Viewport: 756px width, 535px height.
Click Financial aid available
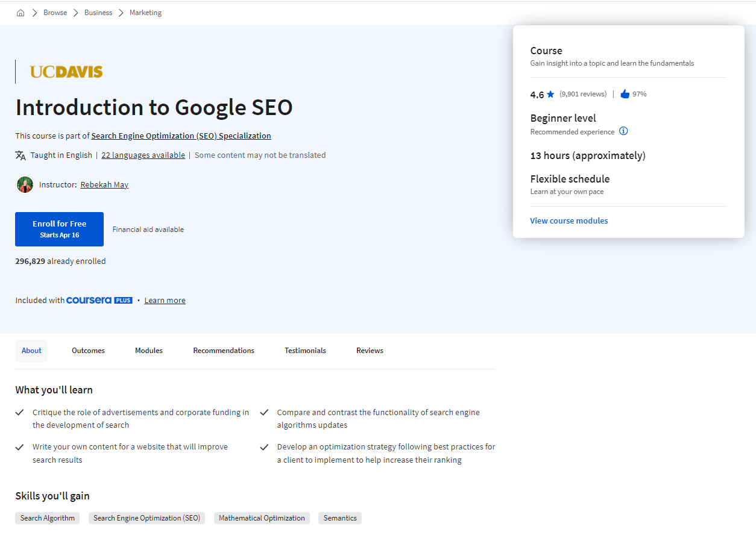click(x=148, y=230)
